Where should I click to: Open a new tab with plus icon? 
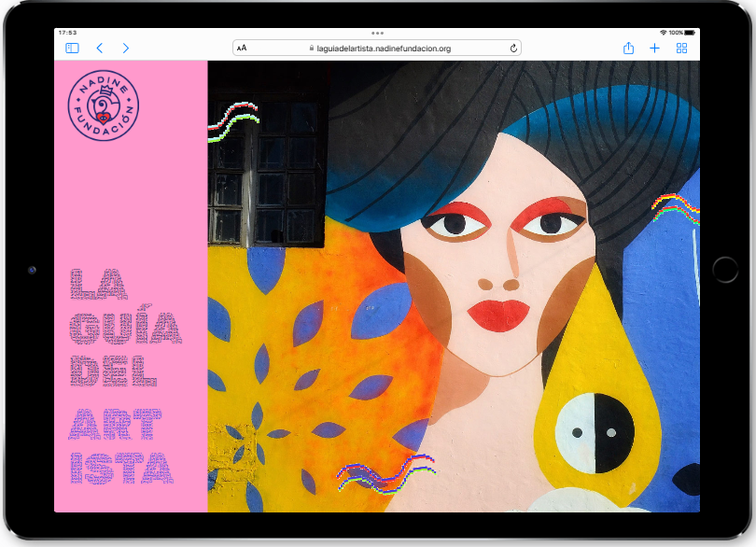click(x=654, y=49)
